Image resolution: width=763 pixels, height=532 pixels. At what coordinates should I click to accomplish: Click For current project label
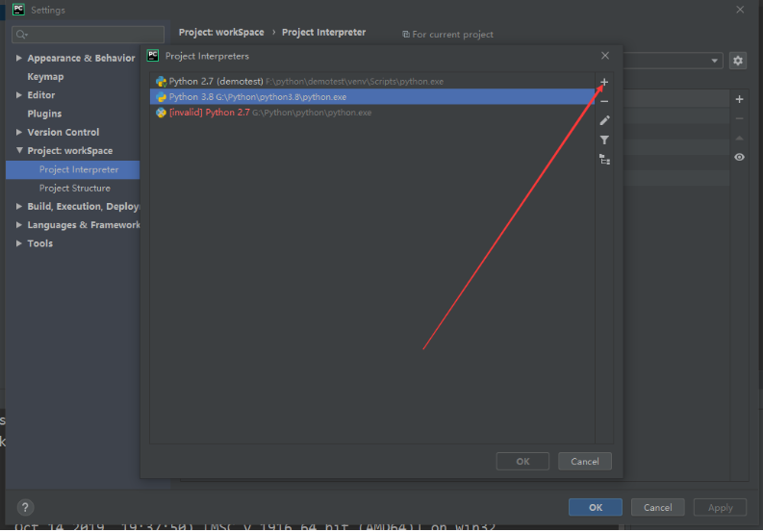(452, 35)
